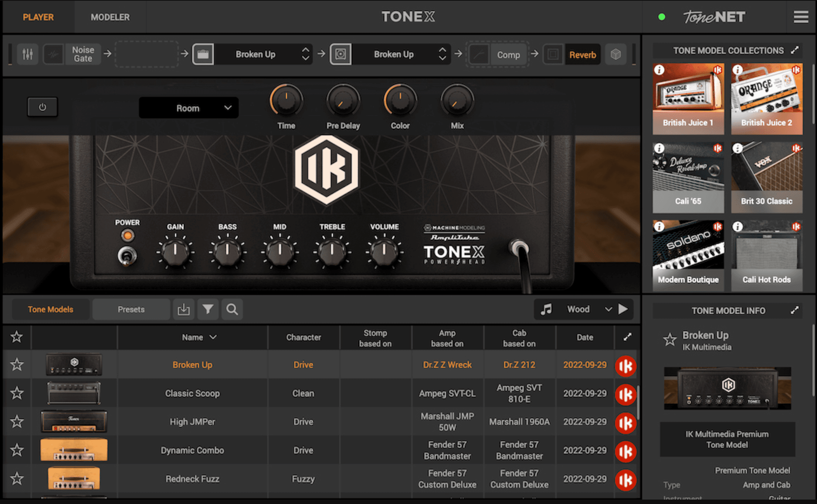
Task: Toggle the reverb power button
Action: coord(43,107)
